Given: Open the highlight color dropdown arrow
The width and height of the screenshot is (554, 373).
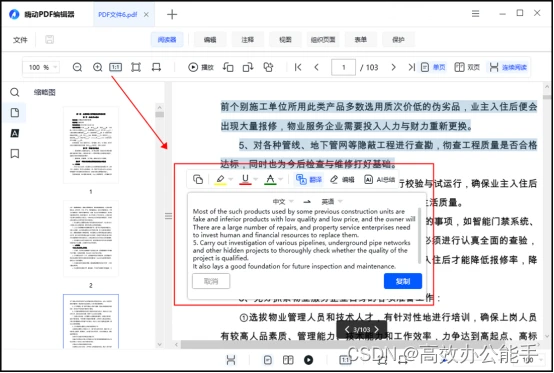Looking at the screenshot, I should point(231,179).
